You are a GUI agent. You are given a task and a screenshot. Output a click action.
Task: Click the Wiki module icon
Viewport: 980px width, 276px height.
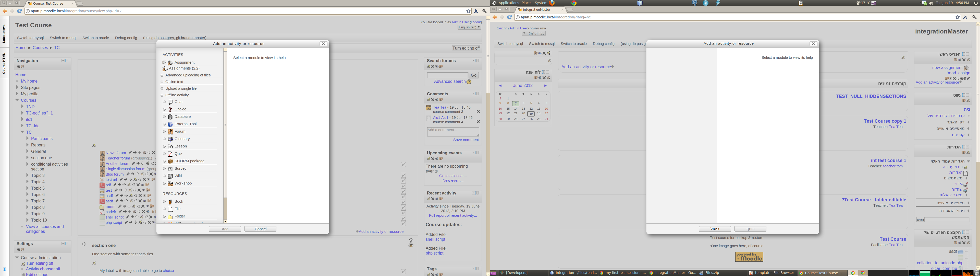click(x=170, y=176)
